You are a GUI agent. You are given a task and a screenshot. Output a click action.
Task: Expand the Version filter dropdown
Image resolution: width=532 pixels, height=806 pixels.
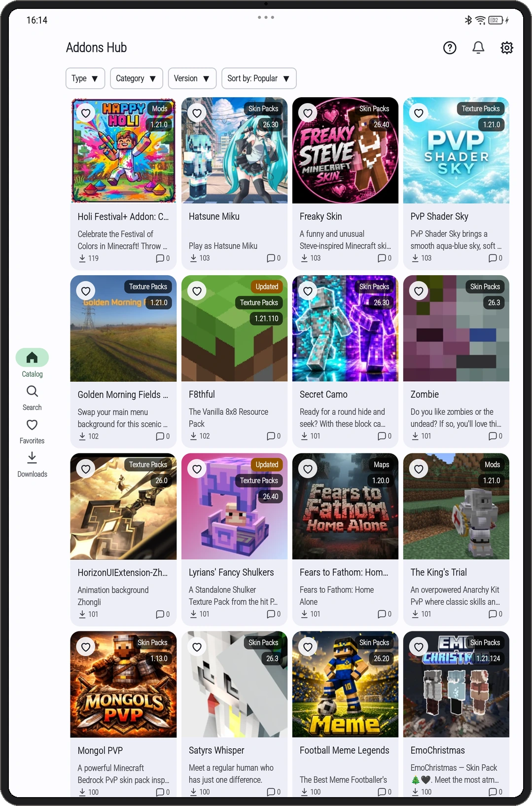(x=192, y=78)
